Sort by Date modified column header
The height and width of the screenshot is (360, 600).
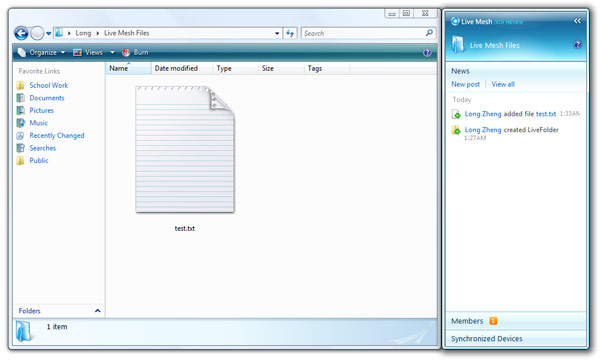pyautogui.click(x=182, y=68)
